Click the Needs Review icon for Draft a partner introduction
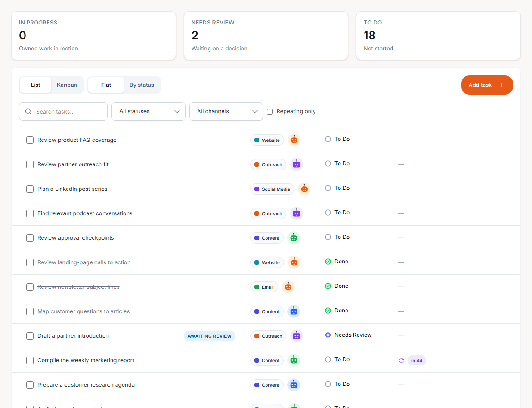This screenshot has width=532, height=408. coord(328,335)
